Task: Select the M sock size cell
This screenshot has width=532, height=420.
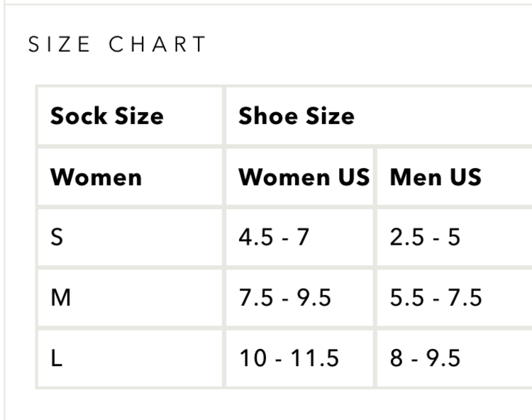Action: click(61, 298)
